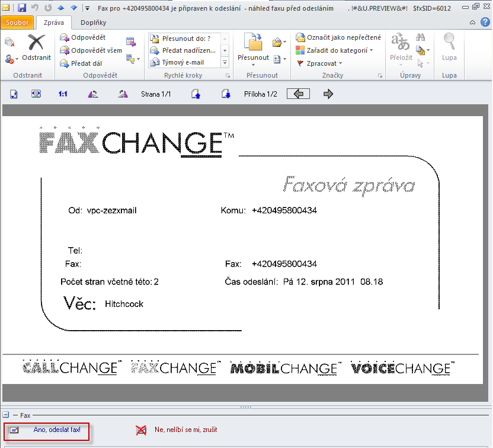
Task: Open the Rules dropdown in Přesunout group
Action: point(279,42)
